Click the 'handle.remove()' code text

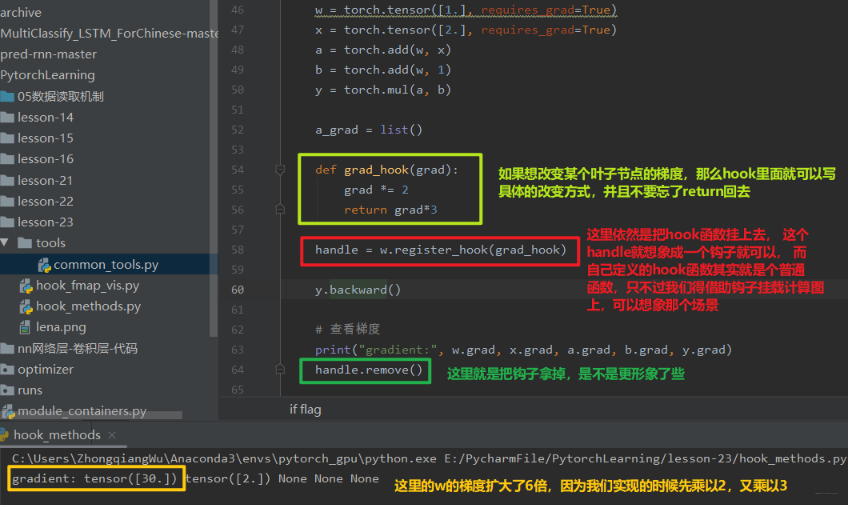369,370
